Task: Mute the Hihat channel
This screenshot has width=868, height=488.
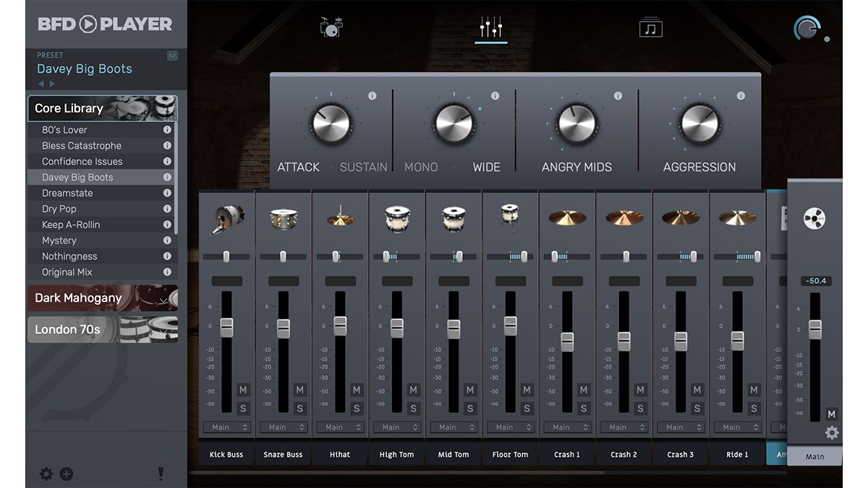Action: coord(356,390)
